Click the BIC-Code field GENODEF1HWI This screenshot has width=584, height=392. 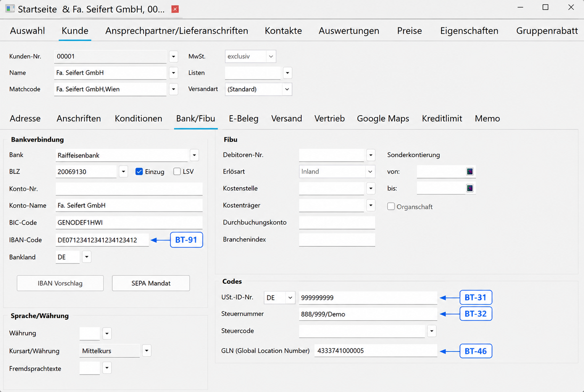pos(129,223)
